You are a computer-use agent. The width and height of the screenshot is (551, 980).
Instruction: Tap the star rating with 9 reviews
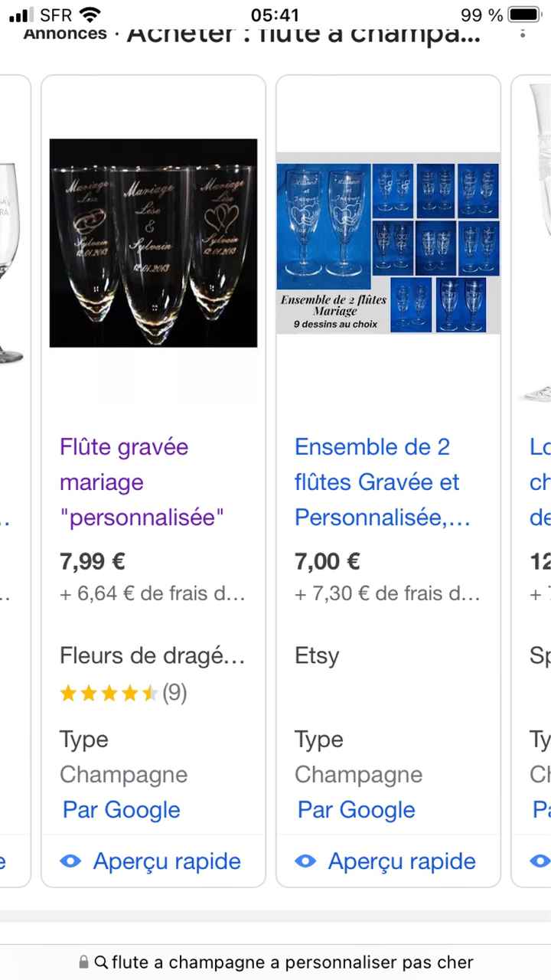122,694
